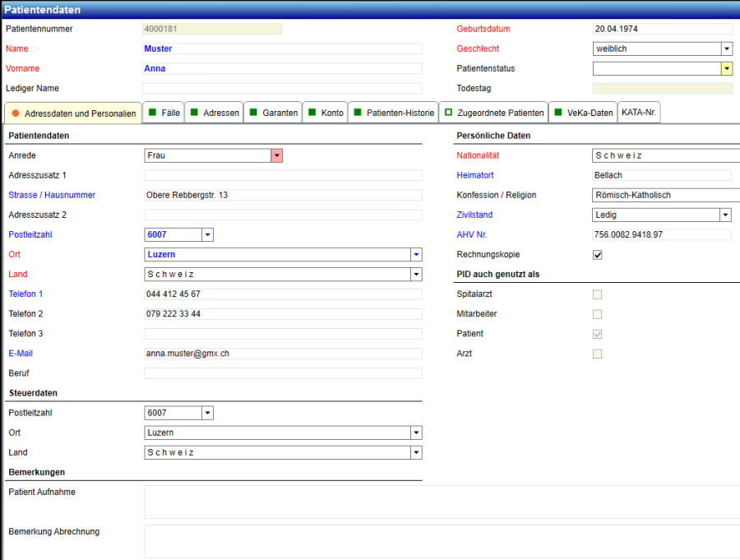Check the Mitarbeiter checkbox
This screenshot has height=560, width=740.
(x=598, y=314)
